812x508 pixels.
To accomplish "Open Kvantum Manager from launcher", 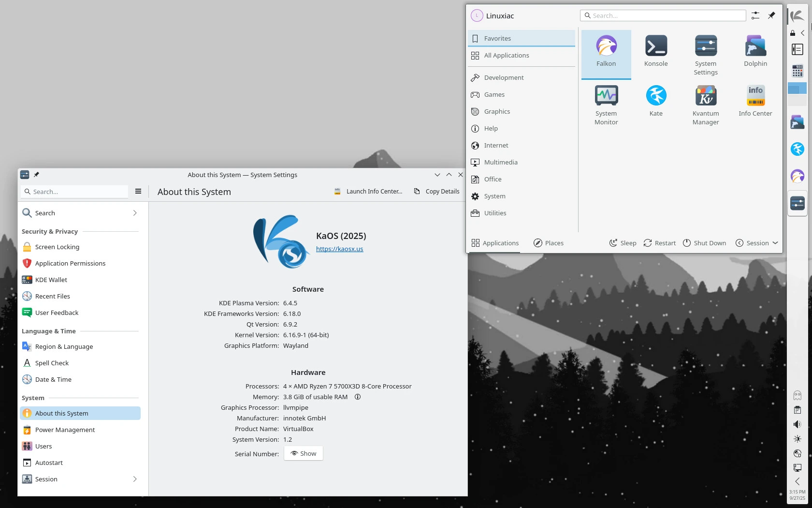I will (706, 105).
